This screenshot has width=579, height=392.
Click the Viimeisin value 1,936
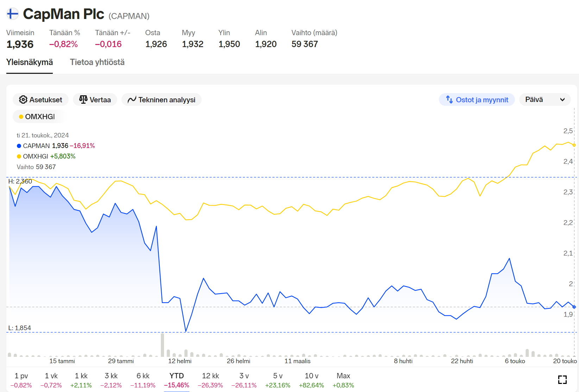tap(20, 44)
